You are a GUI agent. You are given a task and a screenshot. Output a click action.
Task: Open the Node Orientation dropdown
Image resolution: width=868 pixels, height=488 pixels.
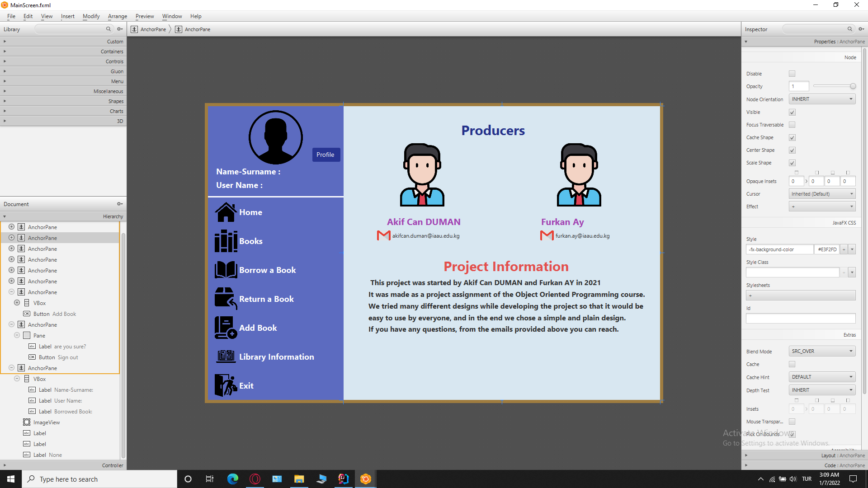(822, 99)
